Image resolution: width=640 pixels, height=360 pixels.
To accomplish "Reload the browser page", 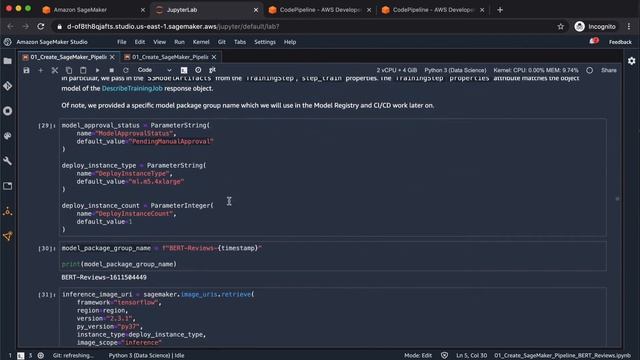I will [x=41, y=27].
